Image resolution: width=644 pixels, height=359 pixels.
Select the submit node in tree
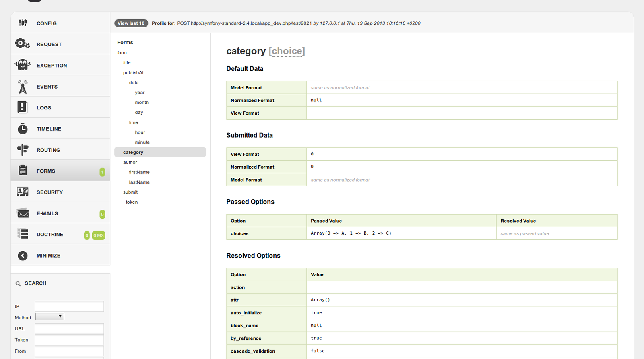point(130,192)
